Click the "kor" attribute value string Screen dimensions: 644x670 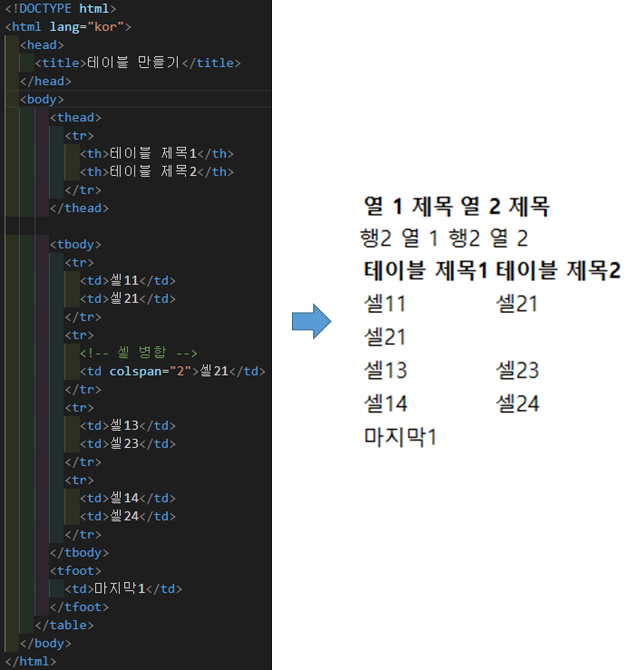pos(106,27)
